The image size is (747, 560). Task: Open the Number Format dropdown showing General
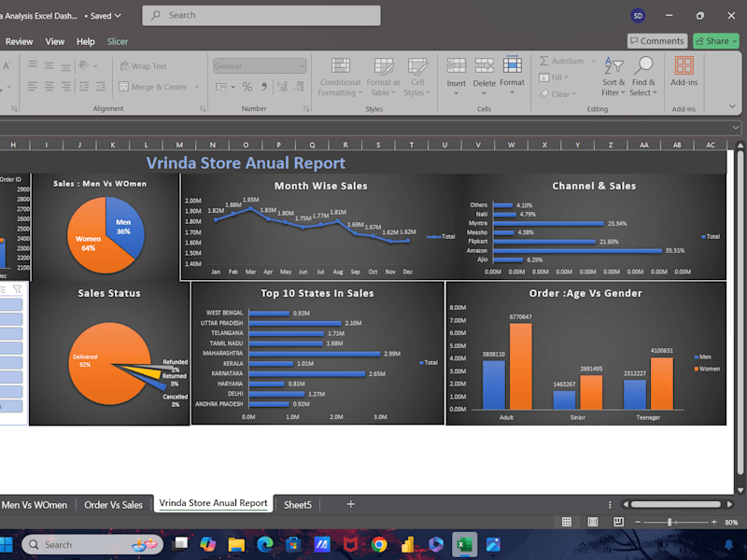click(260, 66)
